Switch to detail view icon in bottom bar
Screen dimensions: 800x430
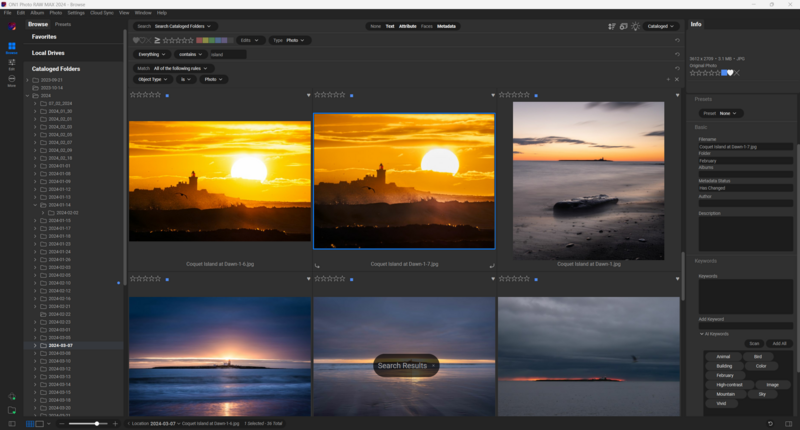(x=39, y=423)
